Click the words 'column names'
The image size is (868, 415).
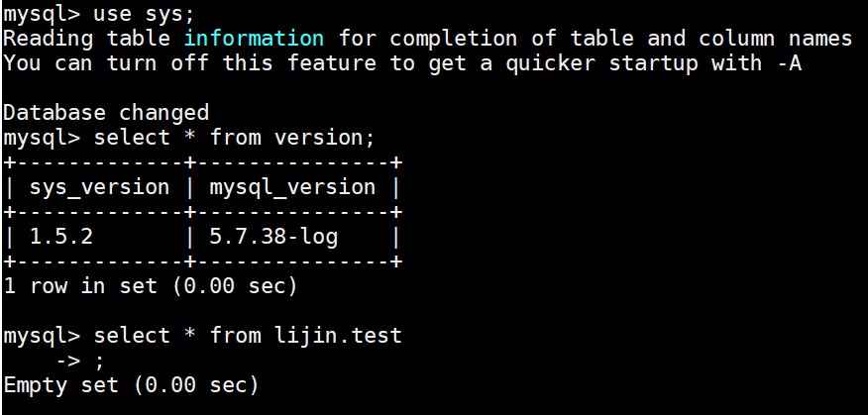tap(775, 39)
